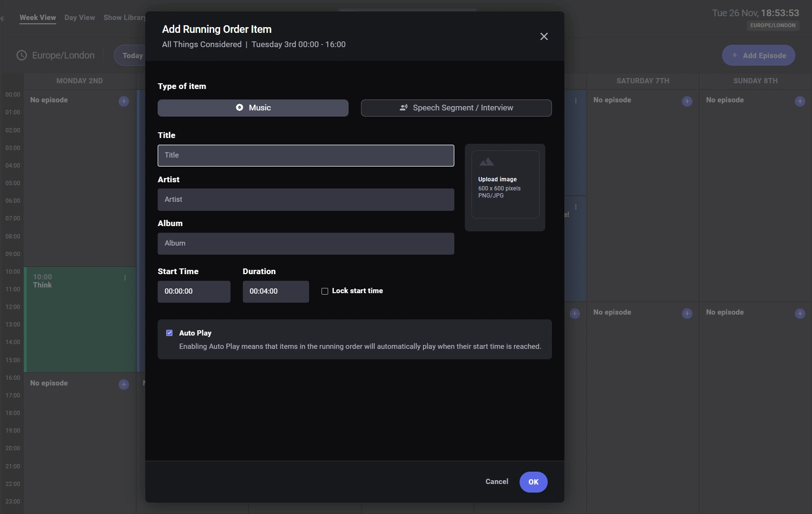The image size is (812, 514).
Task: Open options menu for the Think episode
Action: (125, 278)
